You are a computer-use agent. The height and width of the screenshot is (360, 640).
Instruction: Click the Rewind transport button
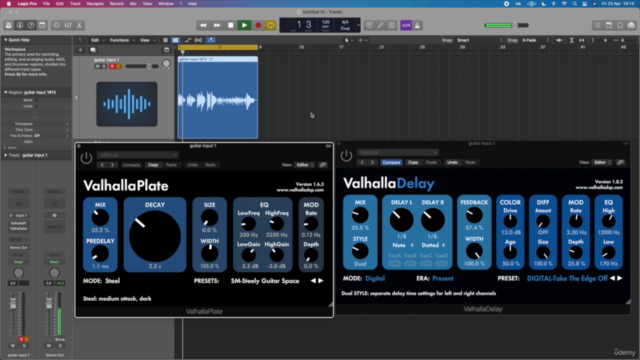(x=203, y=25)
